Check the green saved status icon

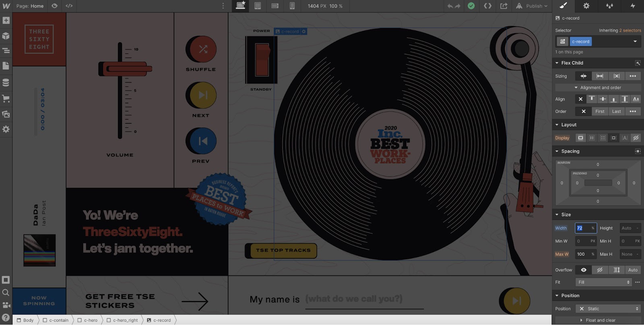tap(471, 6)
